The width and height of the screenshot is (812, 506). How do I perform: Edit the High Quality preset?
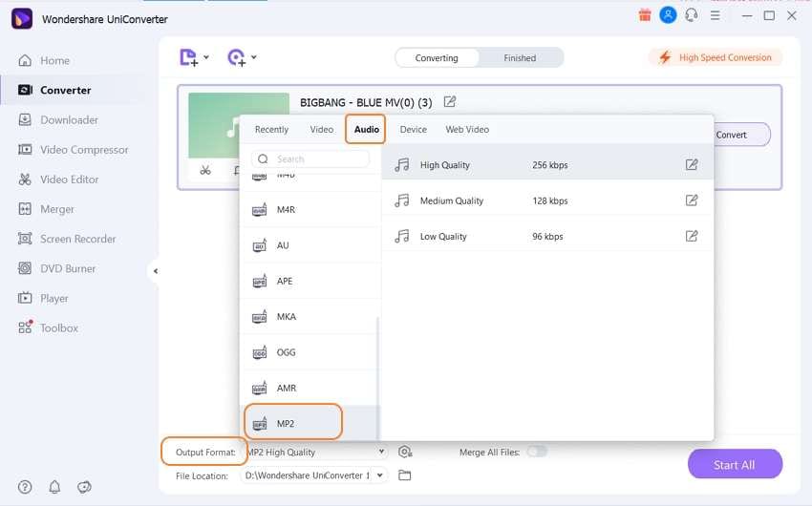692,165
